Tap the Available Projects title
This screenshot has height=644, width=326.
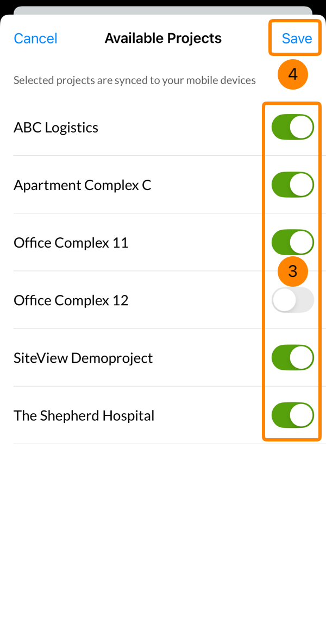coord(163,38)
